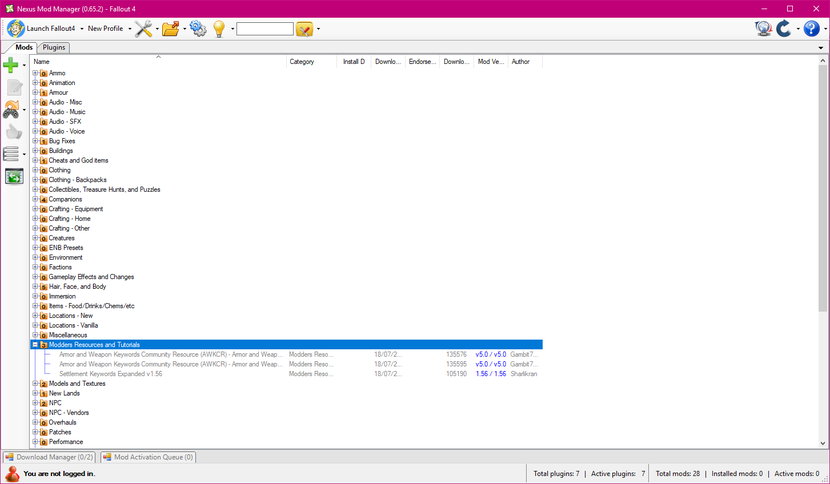
Task: Click the controller categories icon in sidebar
Action: click(x=11, y=110)
